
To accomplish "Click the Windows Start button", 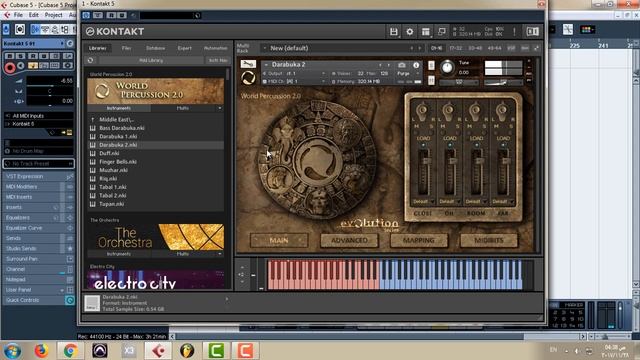I will [12, 351].
